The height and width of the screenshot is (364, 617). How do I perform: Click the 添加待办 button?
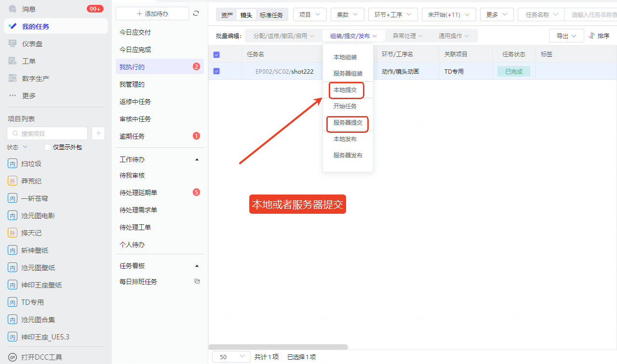[x=152, y=13]
